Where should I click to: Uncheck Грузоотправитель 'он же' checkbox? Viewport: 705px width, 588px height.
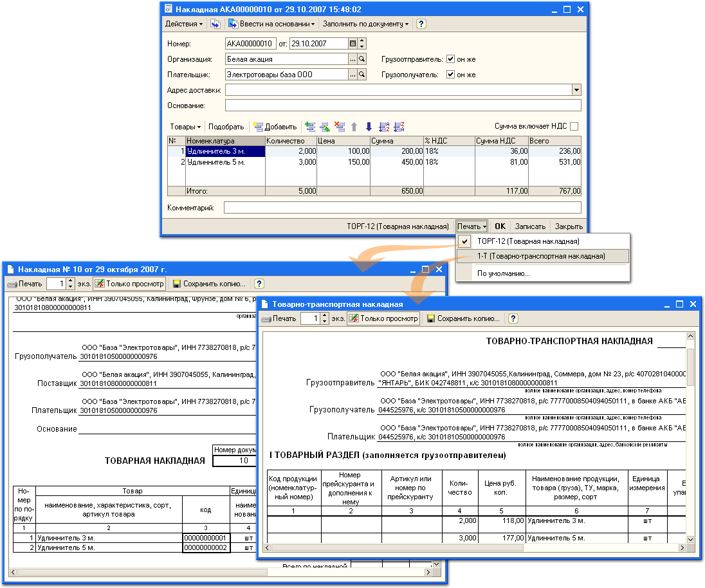click(450, 59)
